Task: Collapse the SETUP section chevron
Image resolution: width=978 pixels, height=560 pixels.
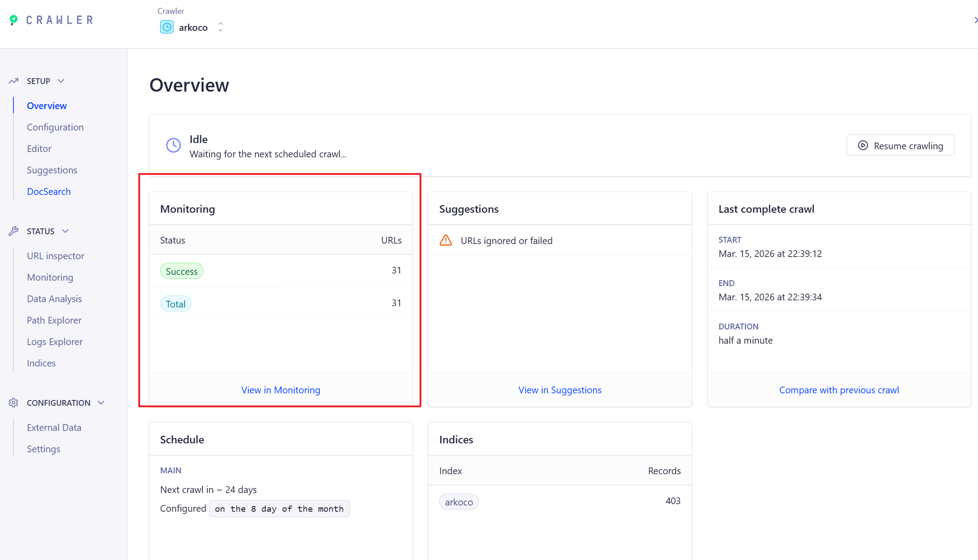Action: tap(61, 81)
